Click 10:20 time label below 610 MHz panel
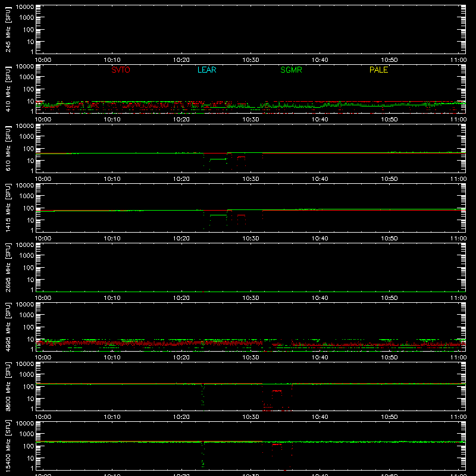This screenshot has width=476, height=476. 181,179
